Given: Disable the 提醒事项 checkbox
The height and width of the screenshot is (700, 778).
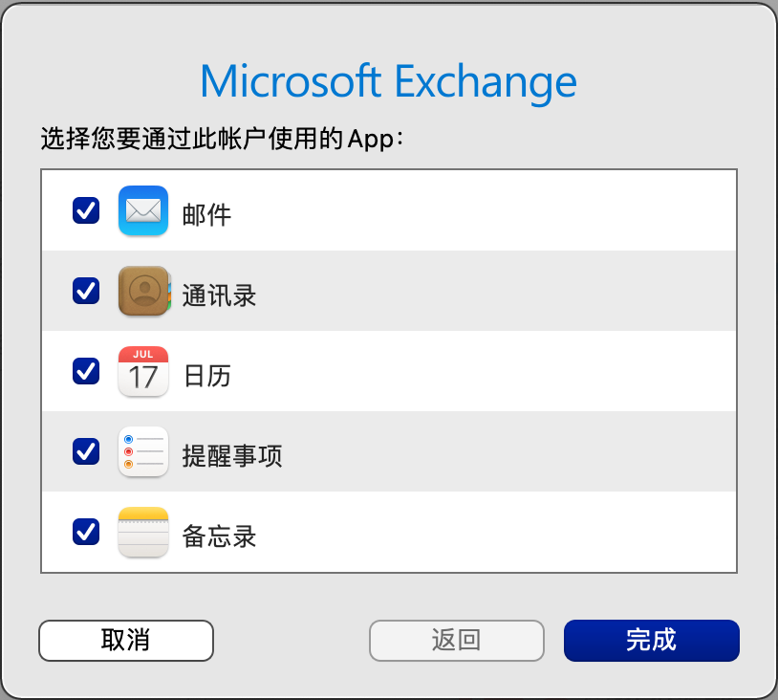Looking at the screenshot, I should (86, 451).
